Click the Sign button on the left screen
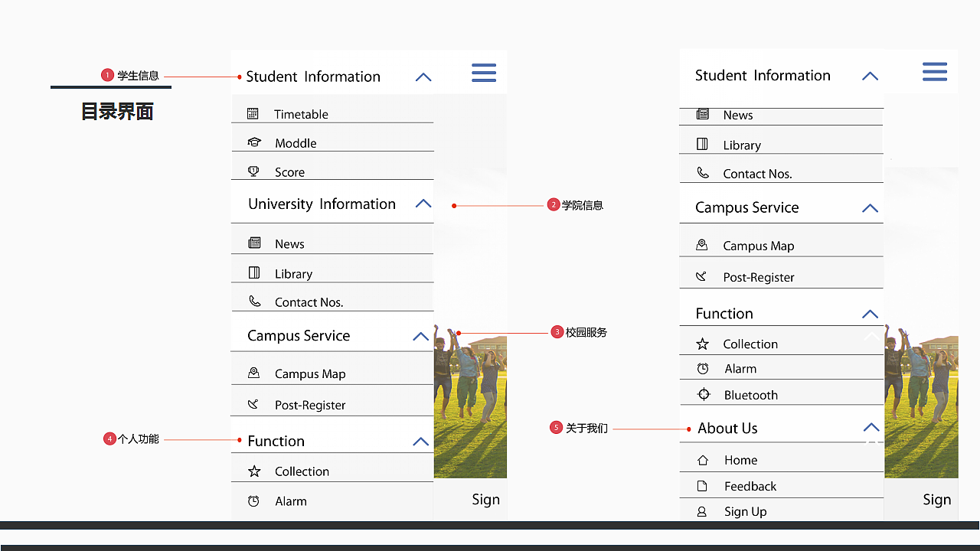Viewport: 980px width, 551px height. [485, 499]
